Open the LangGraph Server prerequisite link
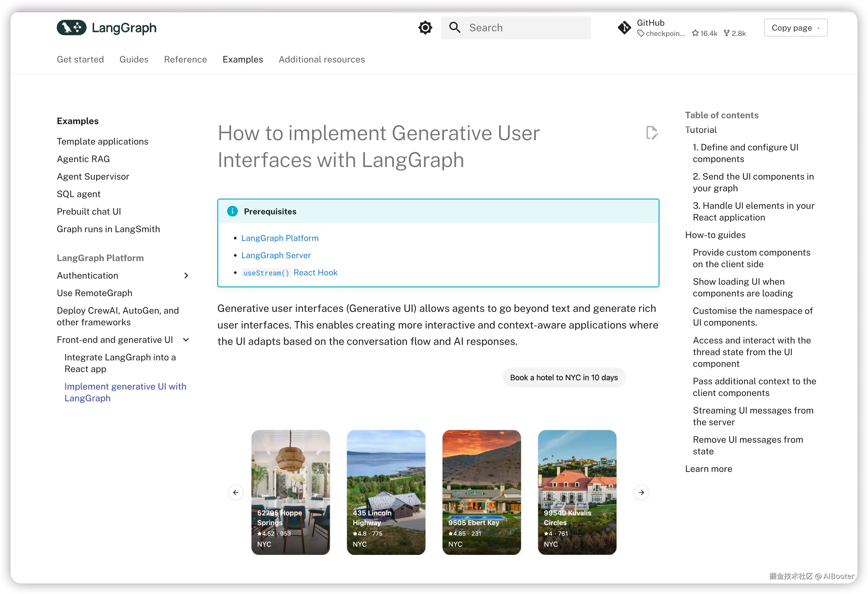The width and height of the screenshot is (868, 594). pos(276,255)
